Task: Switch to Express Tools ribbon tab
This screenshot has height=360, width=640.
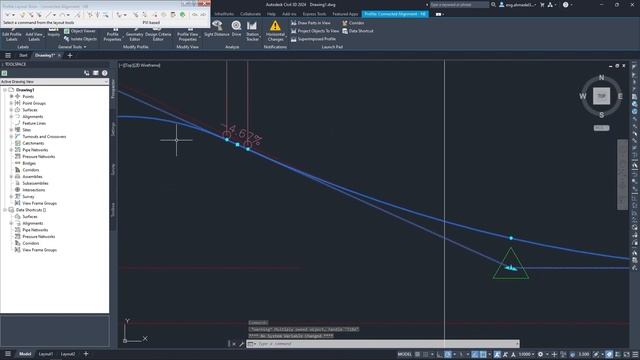Action: [x=314, y=14]
